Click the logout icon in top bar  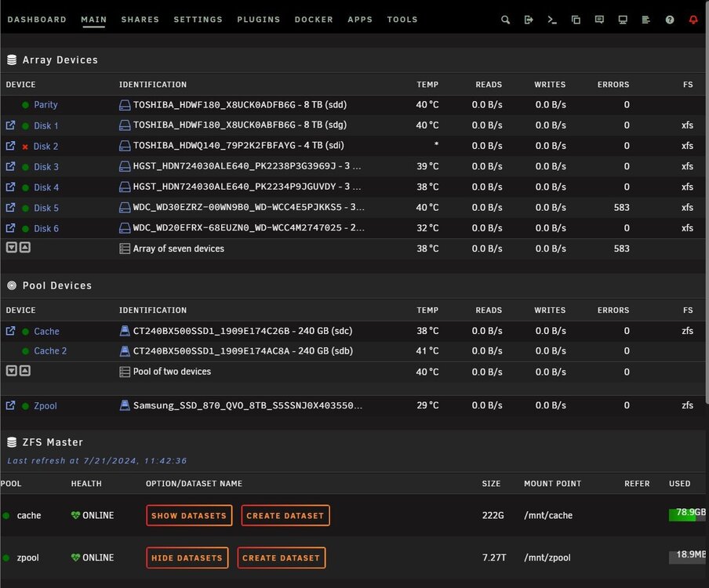[529, 20]
